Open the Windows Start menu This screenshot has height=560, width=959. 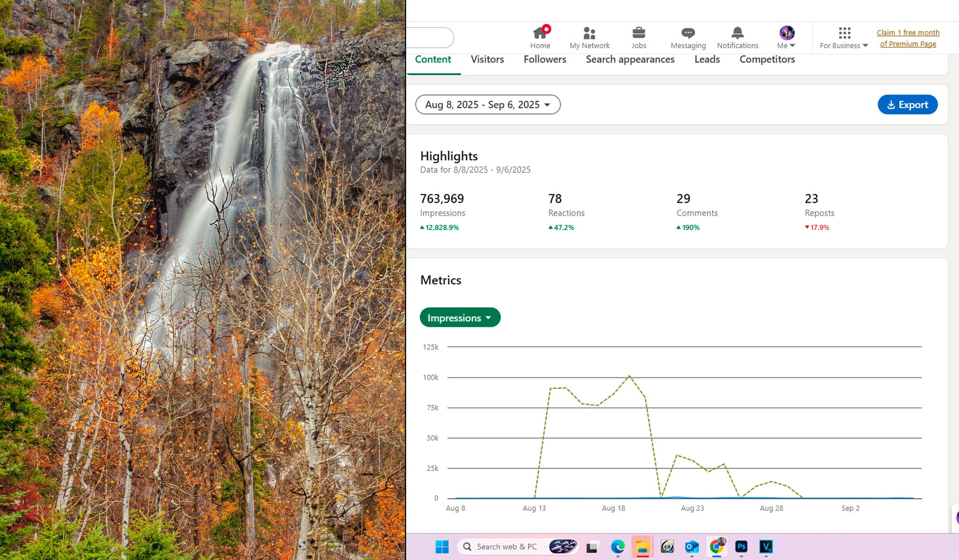pos(442,546)
